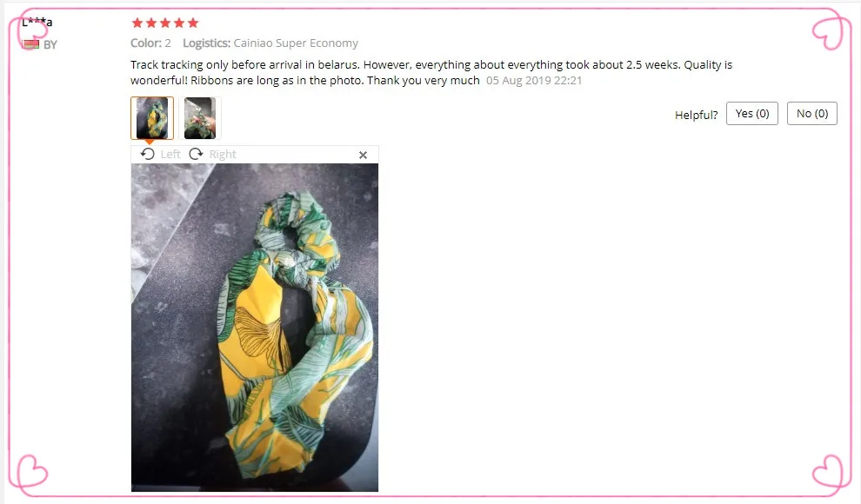This screenshot has width=861, height=504.
Task: Click the fifth red rating star
Action: point(193,23)
